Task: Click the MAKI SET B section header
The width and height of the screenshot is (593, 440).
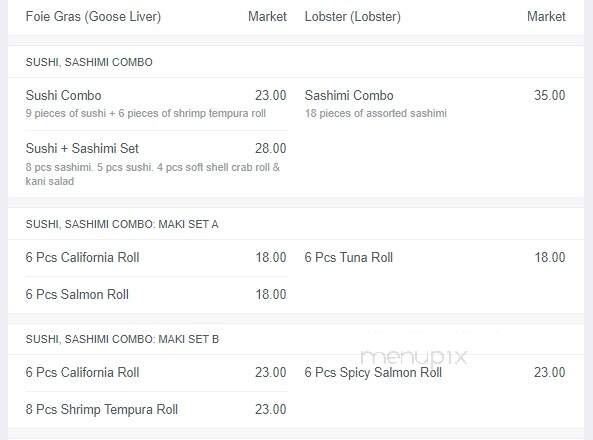Action: (122, 339)
